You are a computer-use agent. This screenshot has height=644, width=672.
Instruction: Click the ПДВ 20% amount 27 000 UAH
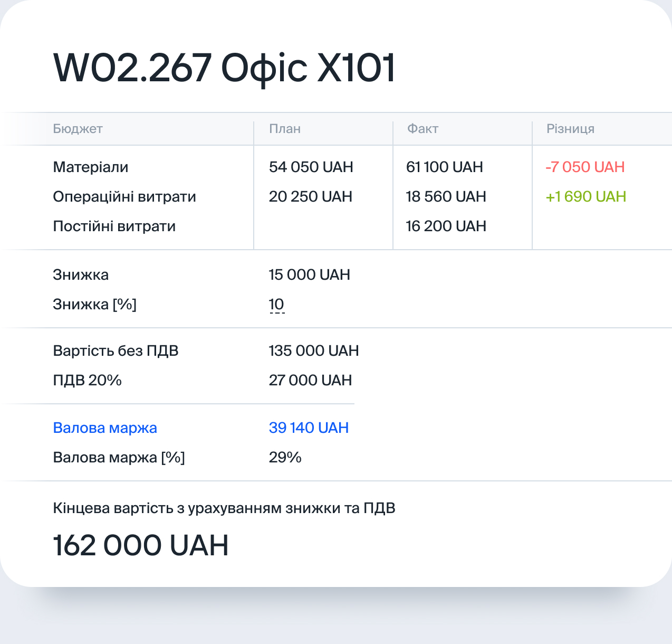tap(310, 380)
